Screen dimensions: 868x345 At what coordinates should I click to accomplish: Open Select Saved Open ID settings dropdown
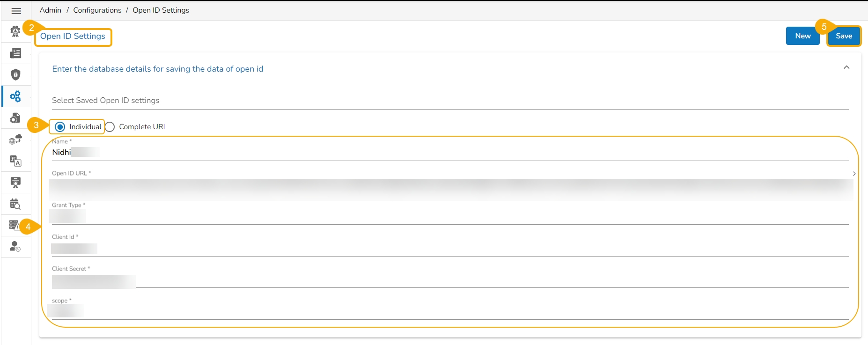(449, 101)
